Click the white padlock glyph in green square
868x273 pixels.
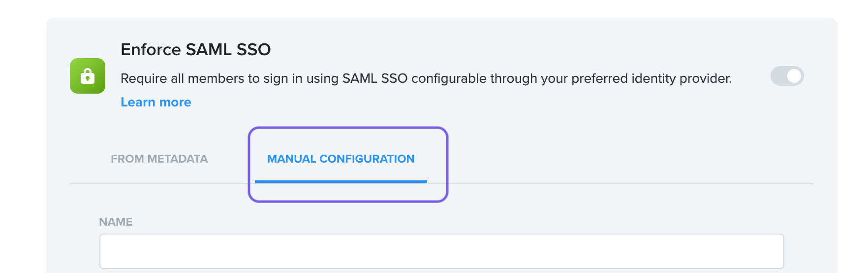pyautogui.click(x=88, y=76)
